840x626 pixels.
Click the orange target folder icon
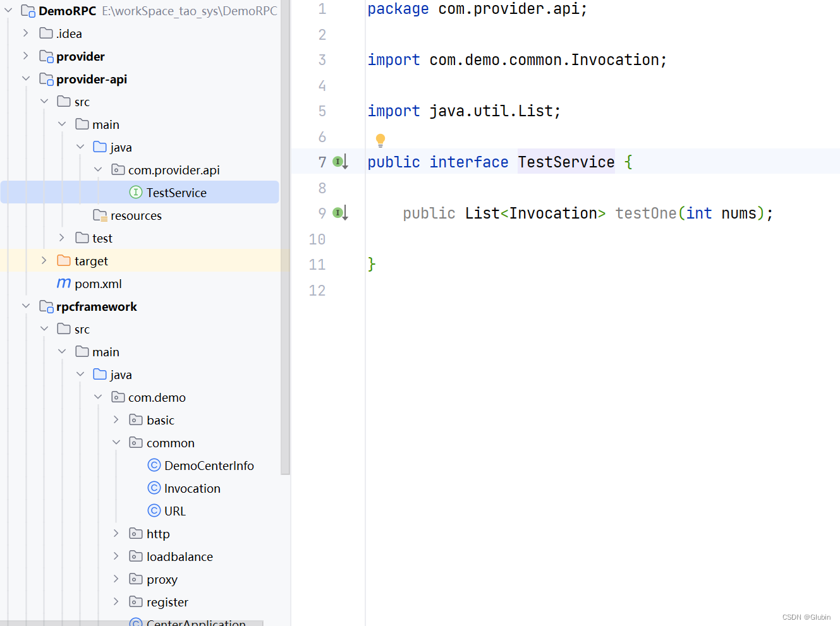pos(64,260)
